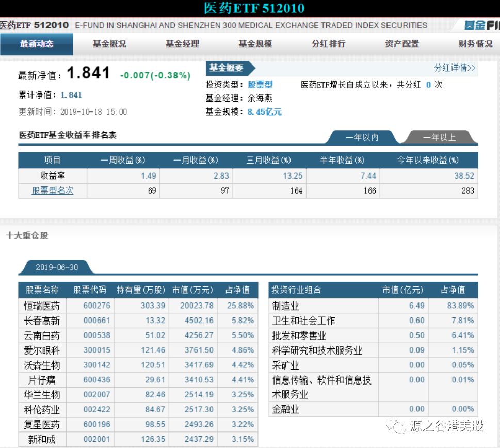Viewport: 500px width, 448px height.
Task: Switch to the 一年以上 ranking tab
Action: (x=439, y=137)
